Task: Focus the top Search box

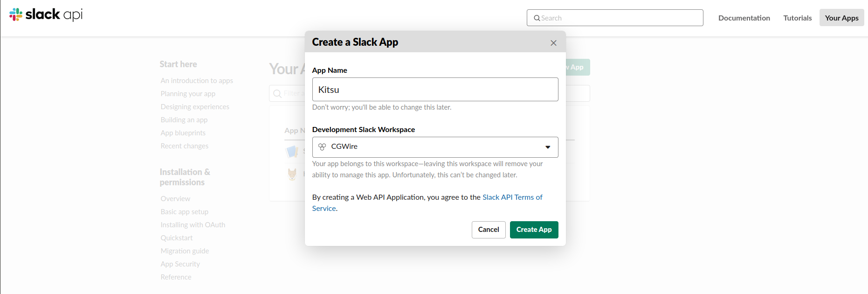Action: coord(620,18)
